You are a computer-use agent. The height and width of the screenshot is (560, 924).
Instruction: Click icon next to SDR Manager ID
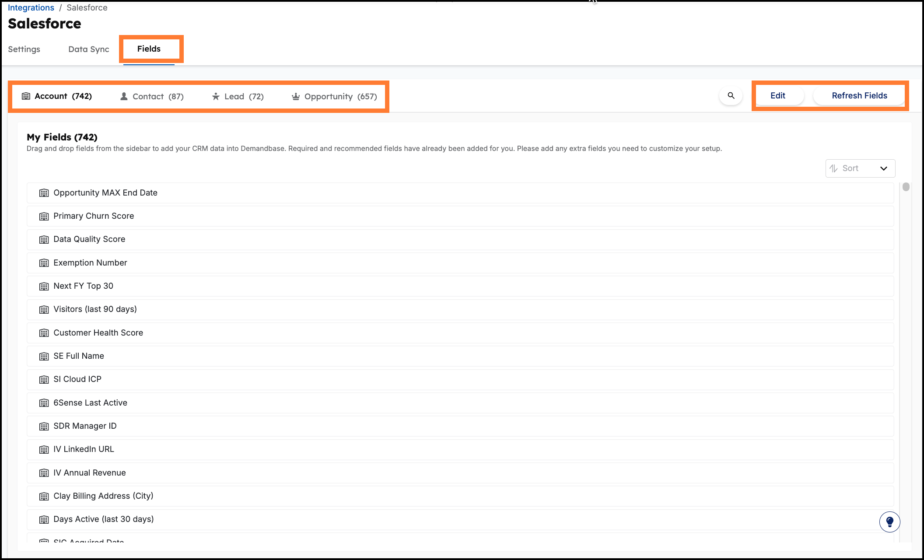click(x=44, y=426)
